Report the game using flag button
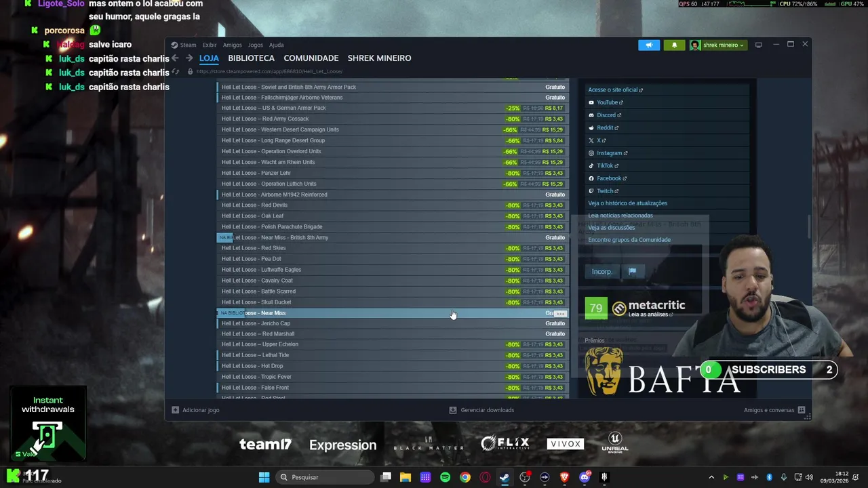Viewport: 868px width, 488px height. coord(632,272)
